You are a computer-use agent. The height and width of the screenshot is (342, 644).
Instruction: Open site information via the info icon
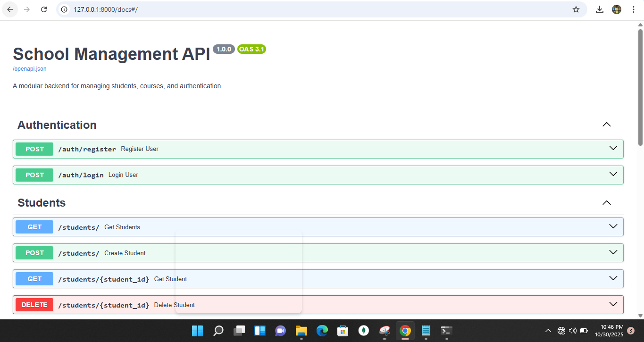[64, 9]
